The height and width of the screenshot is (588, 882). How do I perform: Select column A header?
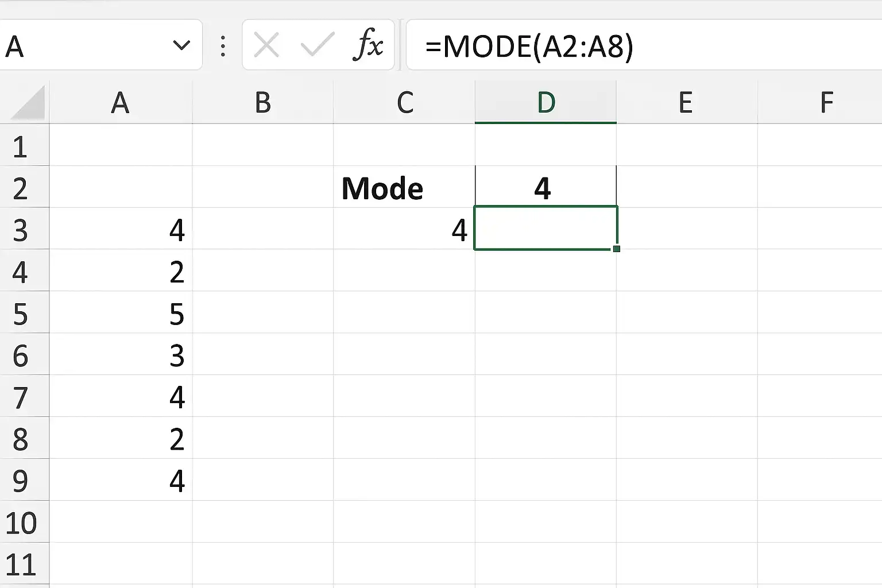click(x=120, y=103)
